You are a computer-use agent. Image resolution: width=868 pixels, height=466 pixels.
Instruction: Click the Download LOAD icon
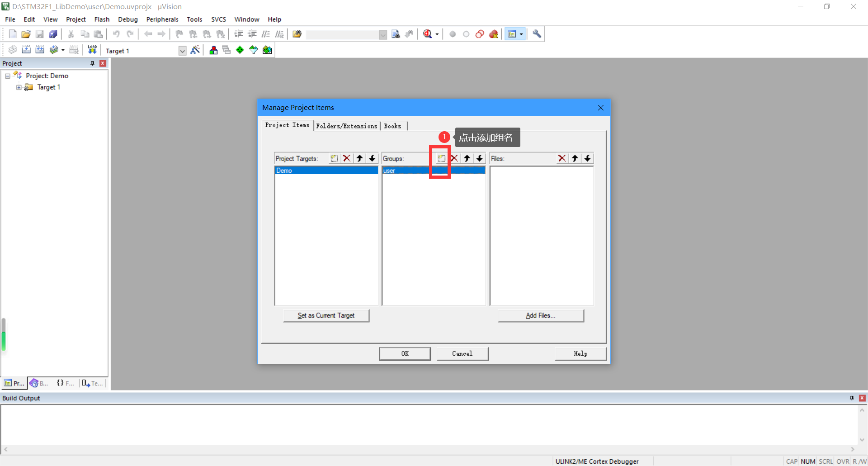click(x=92, y=50)
